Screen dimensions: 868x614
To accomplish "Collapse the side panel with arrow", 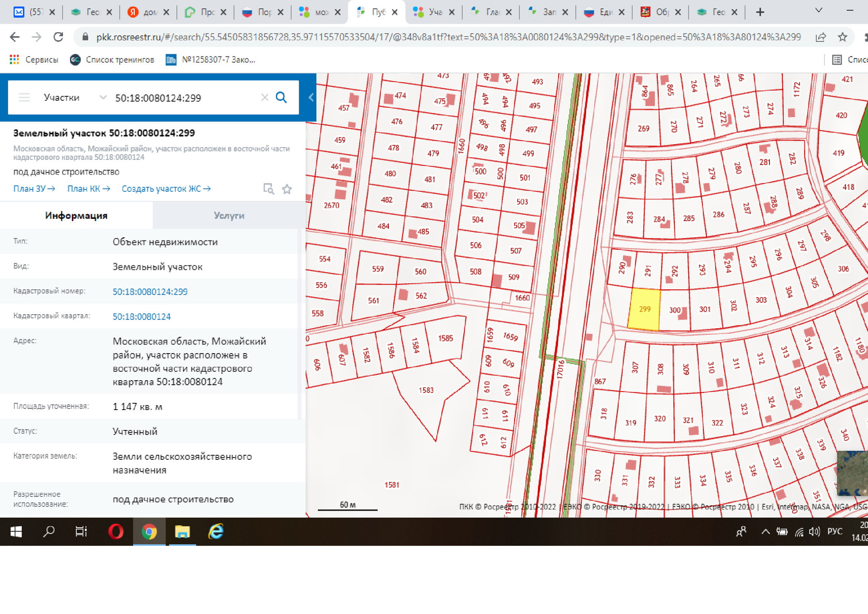I will coord(311,97).
